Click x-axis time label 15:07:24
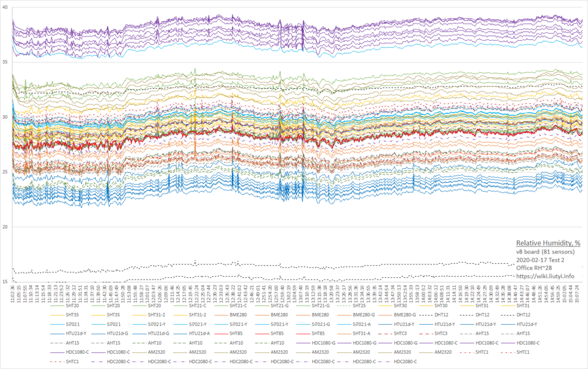Screen dimensions: 588x369 coord(577,294)
